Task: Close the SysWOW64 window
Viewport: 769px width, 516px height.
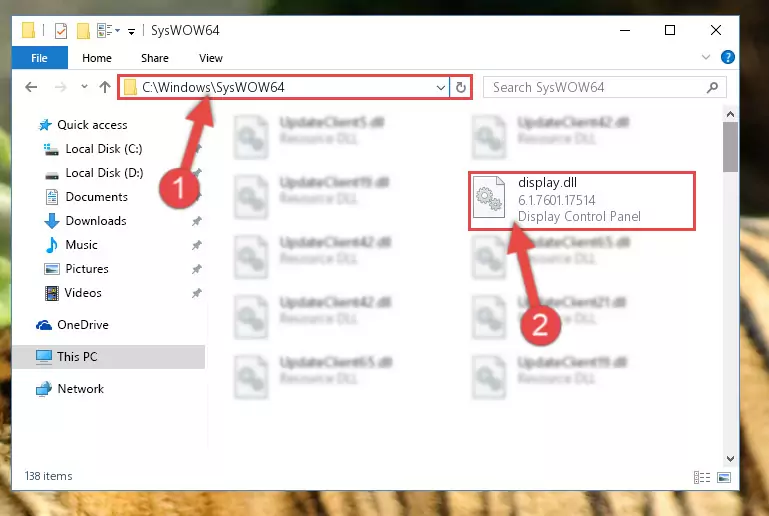Action: click(716, 30)
